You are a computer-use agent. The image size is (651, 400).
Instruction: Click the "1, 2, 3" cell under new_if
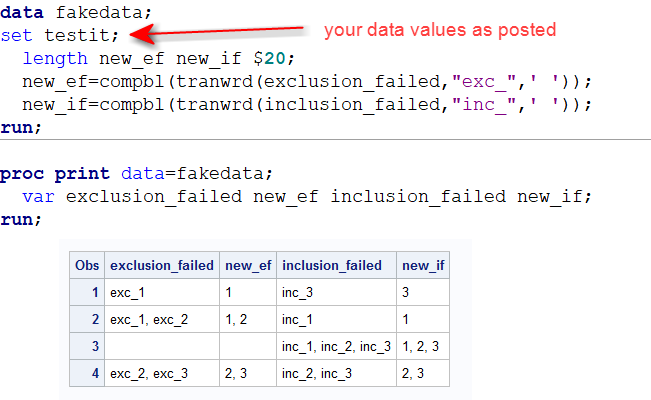422,346
